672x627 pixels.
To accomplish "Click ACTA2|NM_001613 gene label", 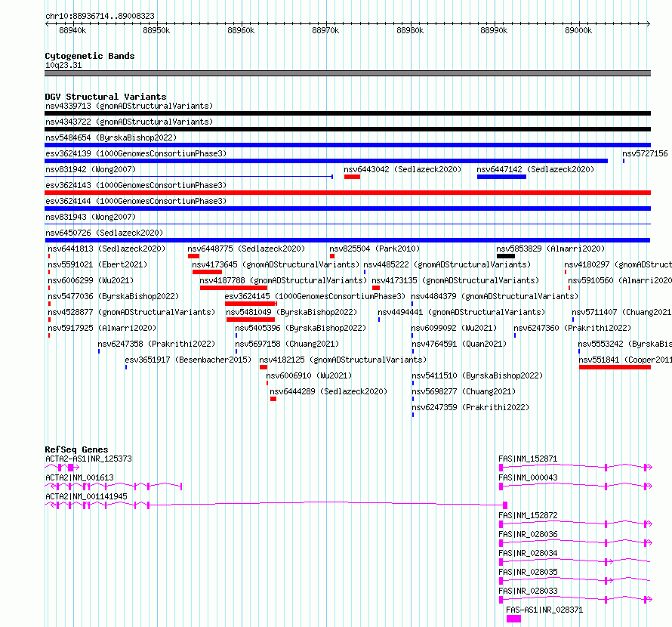I will [80, 477].
